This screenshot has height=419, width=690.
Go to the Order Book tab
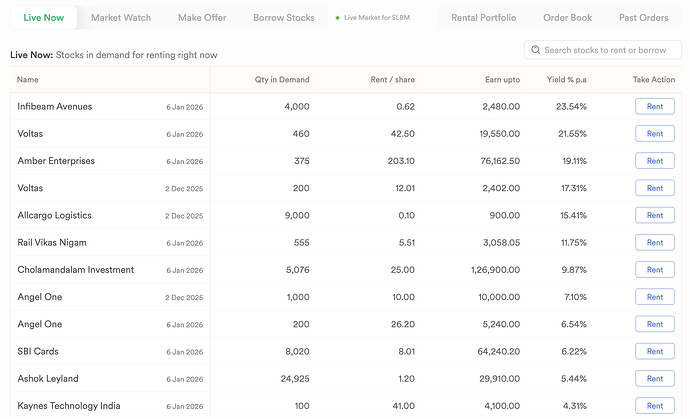pyautogui.click(x=567, y=18)
